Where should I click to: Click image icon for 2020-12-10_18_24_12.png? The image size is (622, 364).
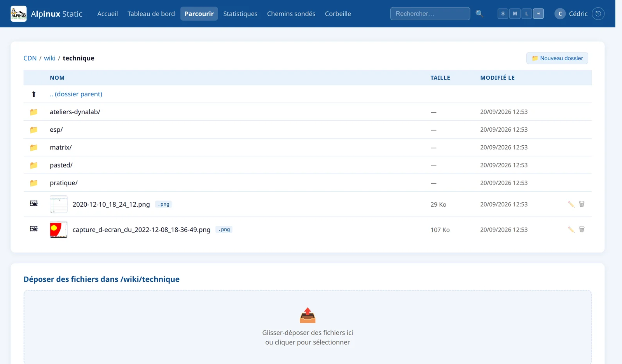[x=34, y=203]
